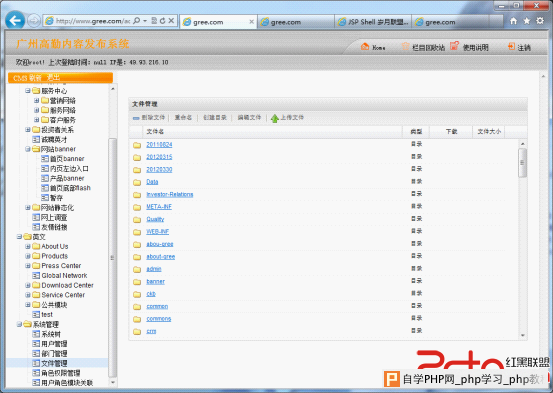Collapse 系统管理 tree node
Viewport: 553px width, 393px height.
[19, 324]
